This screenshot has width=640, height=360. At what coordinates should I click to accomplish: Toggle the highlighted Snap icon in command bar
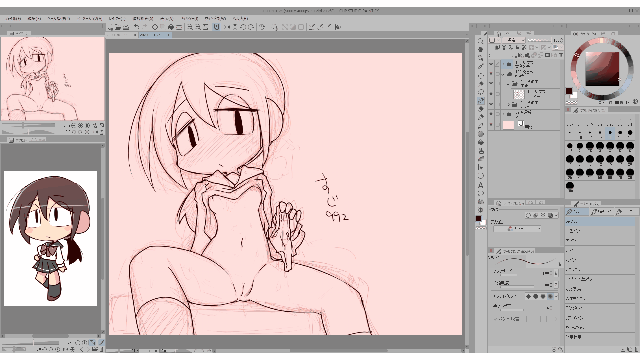pos(216,27)
